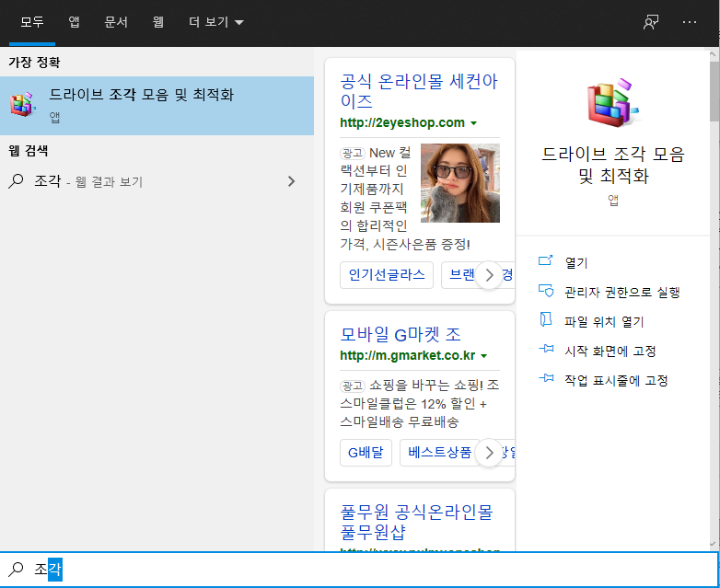720x588 pixels.
Task: Click the search input containing 조각
Action: [x=359, y=570]
